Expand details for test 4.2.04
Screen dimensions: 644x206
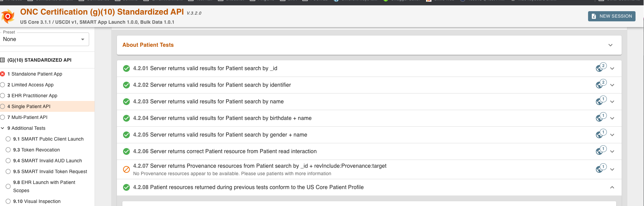(612, 118)
